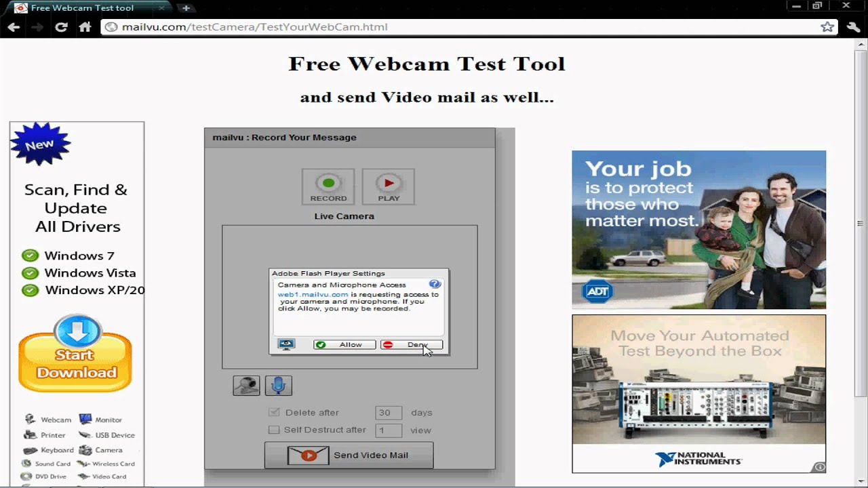Click the 'Scan, Find & Update All Drivers' text
The image size is (868, 488).
click(76, 208)
